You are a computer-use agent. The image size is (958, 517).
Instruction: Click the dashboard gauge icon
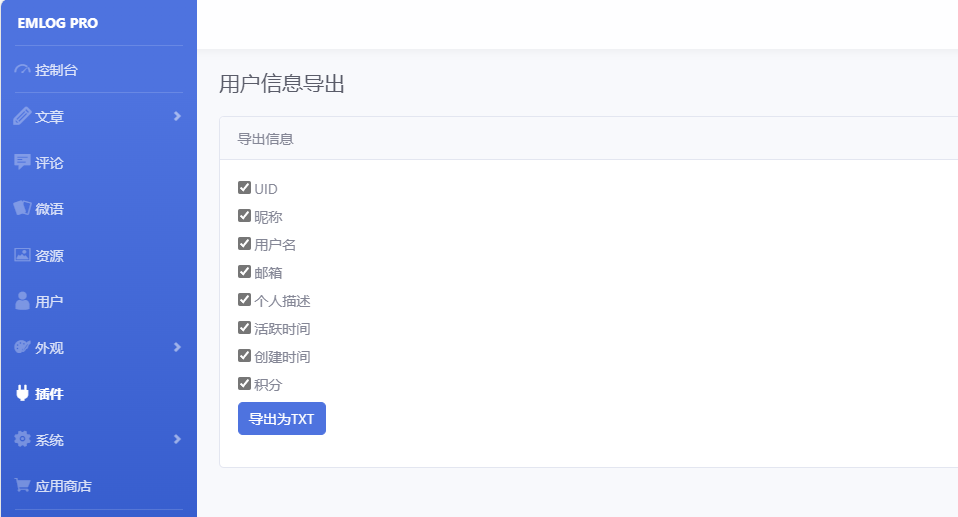click(22, 71)
